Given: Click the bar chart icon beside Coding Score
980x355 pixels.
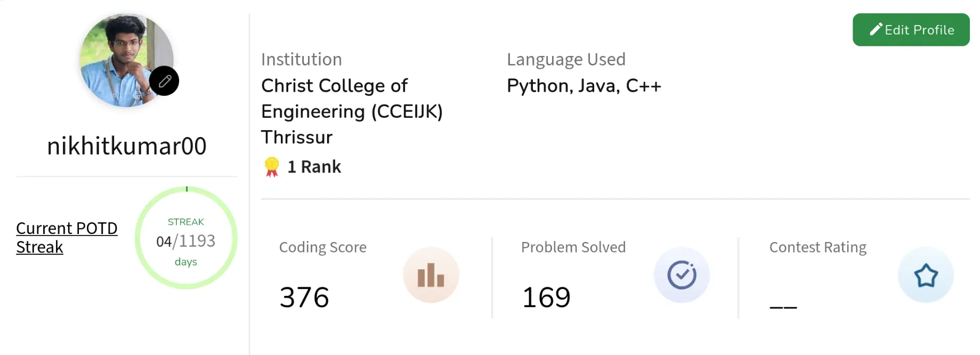Looking at the screenshot, I should pyautogui.click(x=431, y=275).
